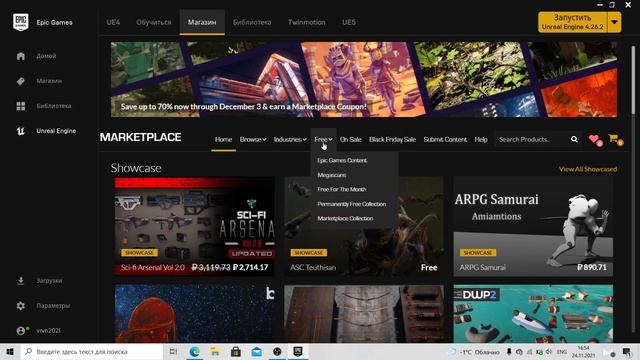The height and width of the screenshot is (360, 640).
Task: Open Библиотека grid icon in sidebar
Action: coord(21,106)
